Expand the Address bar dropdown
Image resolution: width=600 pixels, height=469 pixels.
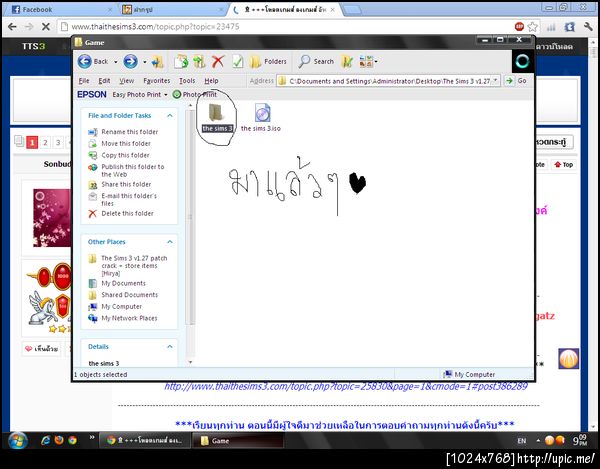pos(496,81)
